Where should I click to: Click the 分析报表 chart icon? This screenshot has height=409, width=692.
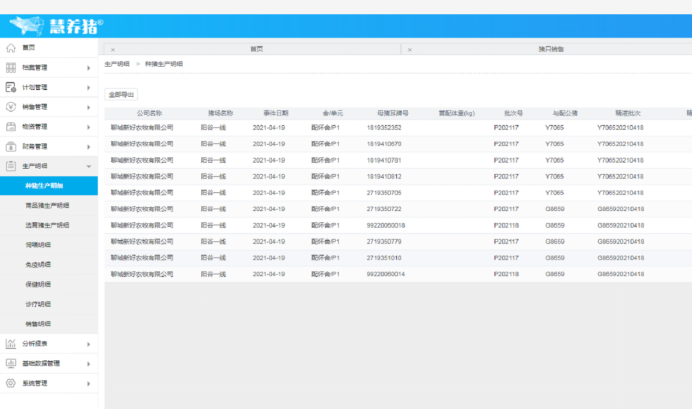(x=11, y=344)
